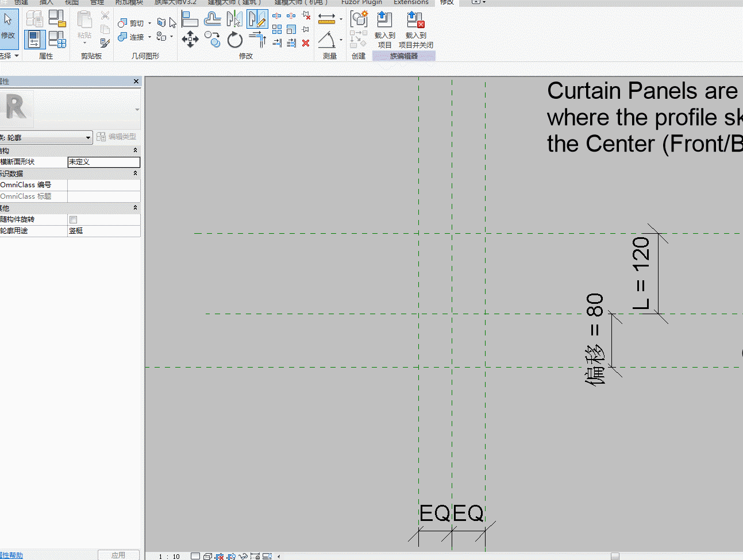
Task: Click the 载入到项目 button
Action: (384, 30)
